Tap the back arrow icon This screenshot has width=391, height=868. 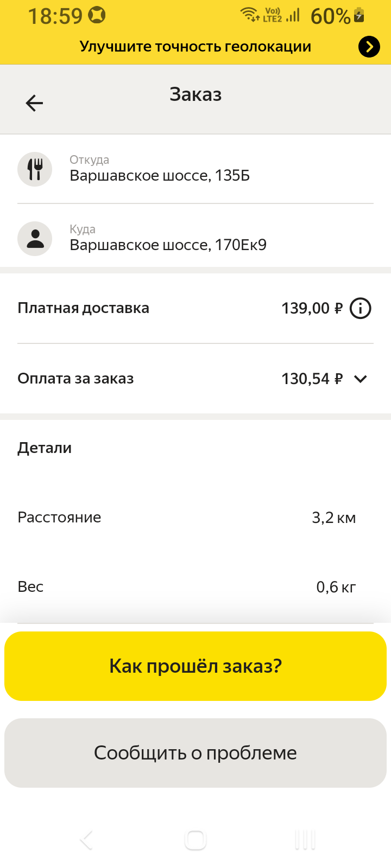click(x=34, y=103)
